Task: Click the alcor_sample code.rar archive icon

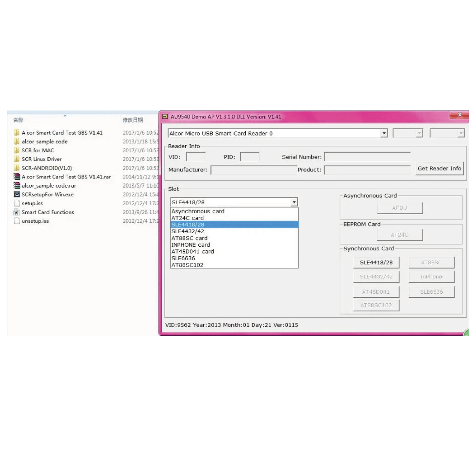Action: tap(17, 186)
